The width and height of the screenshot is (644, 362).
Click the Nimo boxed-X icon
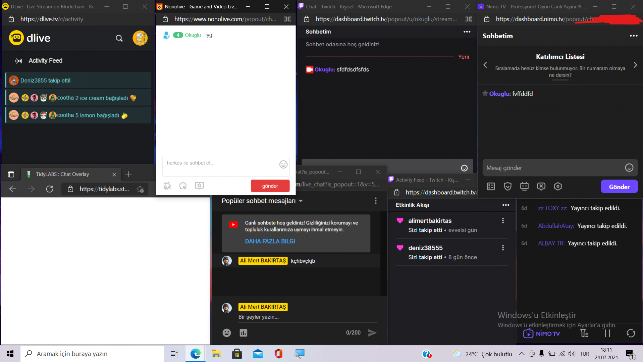(541, 187)
